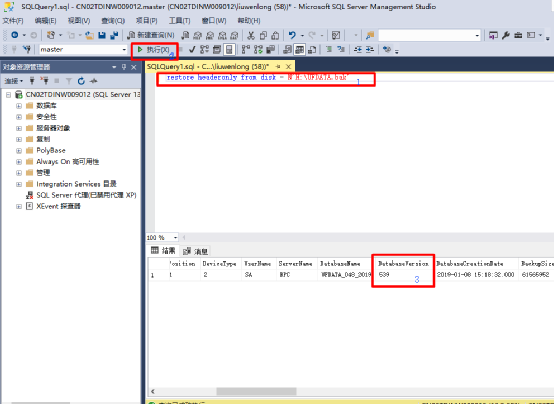Click the New Query (新建查询) button
Image resolution: width=554 pixels, height=404 pixels.
click(151, 35)
